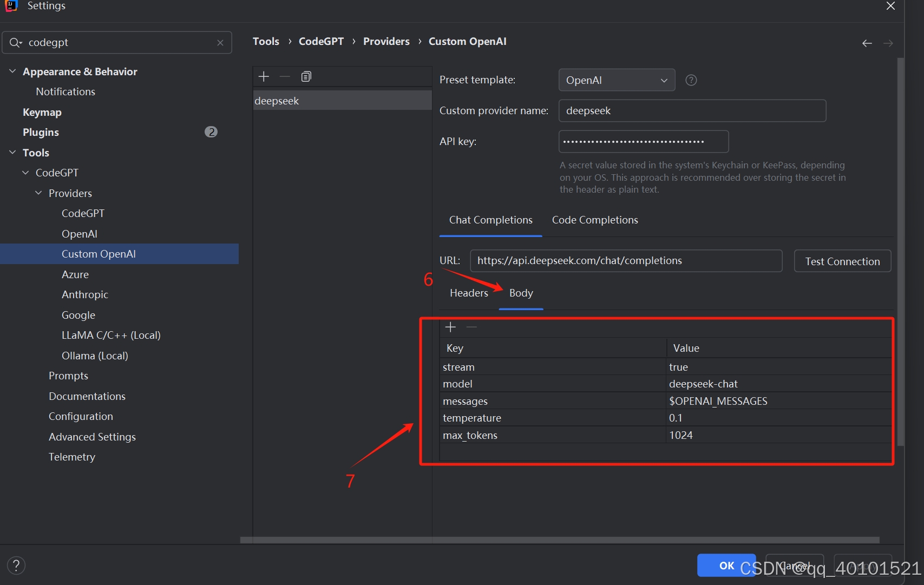Add a new custom provider with plus icon

264,76
